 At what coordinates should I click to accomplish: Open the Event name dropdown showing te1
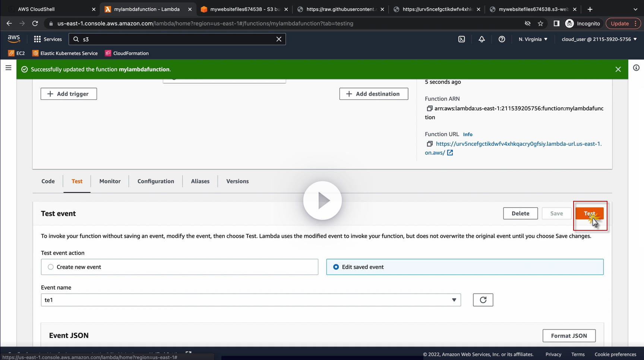coord(251,300)
